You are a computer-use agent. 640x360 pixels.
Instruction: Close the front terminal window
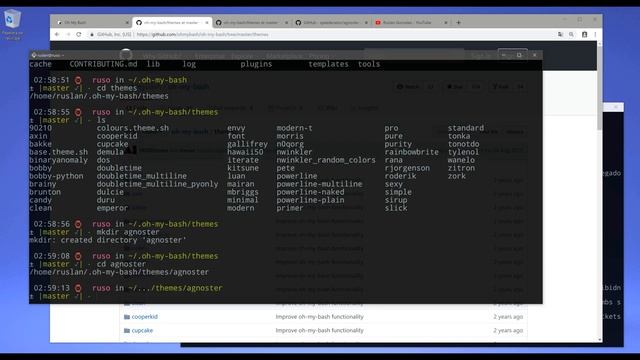coord(534,55)
